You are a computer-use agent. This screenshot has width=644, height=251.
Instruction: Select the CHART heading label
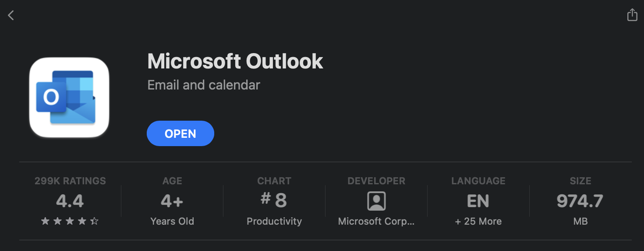point(274,181)
